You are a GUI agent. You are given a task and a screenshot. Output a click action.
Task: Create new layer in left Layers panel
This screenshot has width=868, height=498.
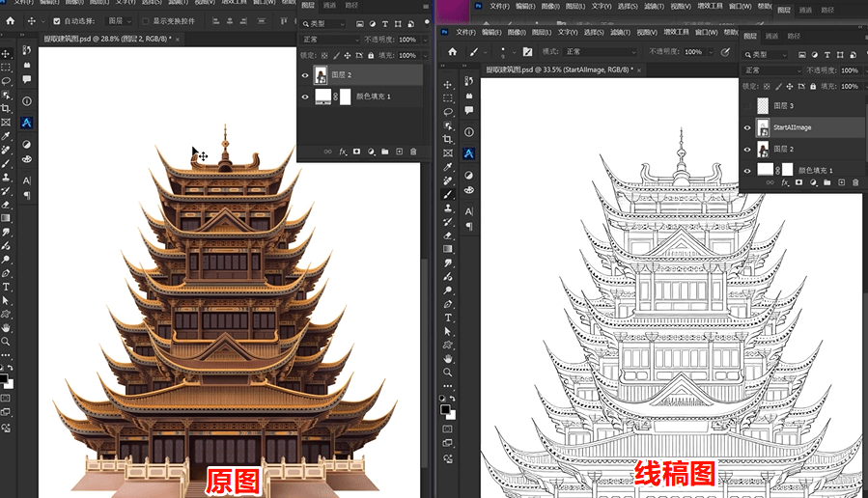point(399,152)
